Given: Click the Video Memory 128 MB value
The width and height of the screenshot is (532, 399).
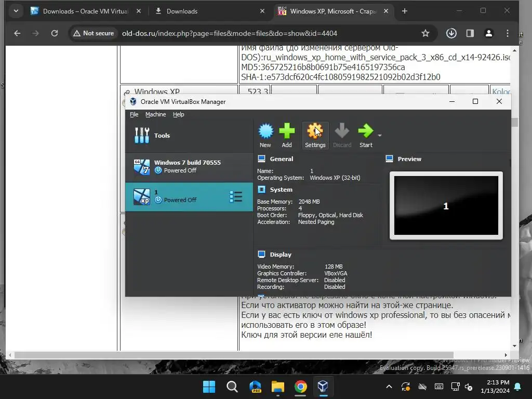Looking at the screenshot, I should tap(334, 267).
